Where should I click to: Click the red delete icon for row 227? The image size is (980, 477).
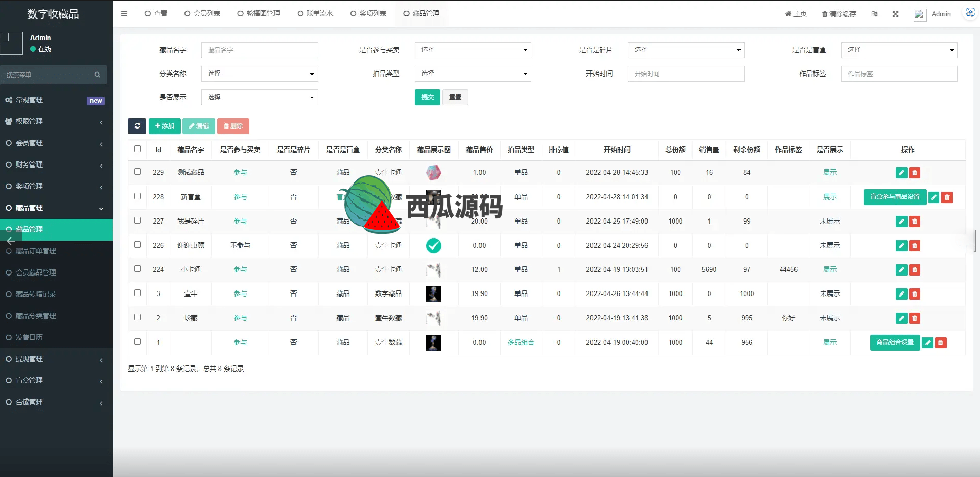coord(915,222)
